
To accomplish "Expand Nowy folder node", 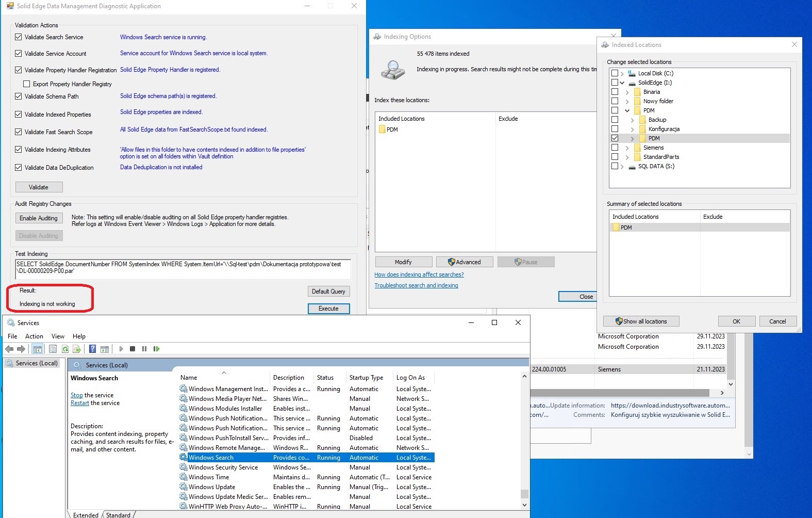I will pos(627,101).
